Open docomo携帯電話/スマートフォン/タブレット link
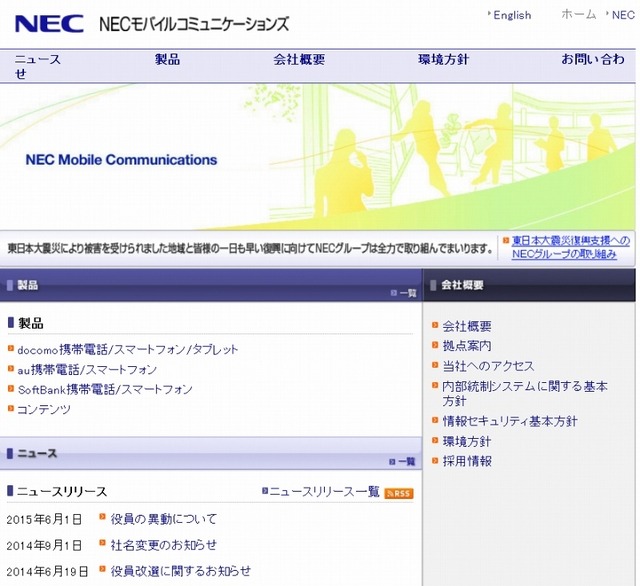 [x=127, y=349]
